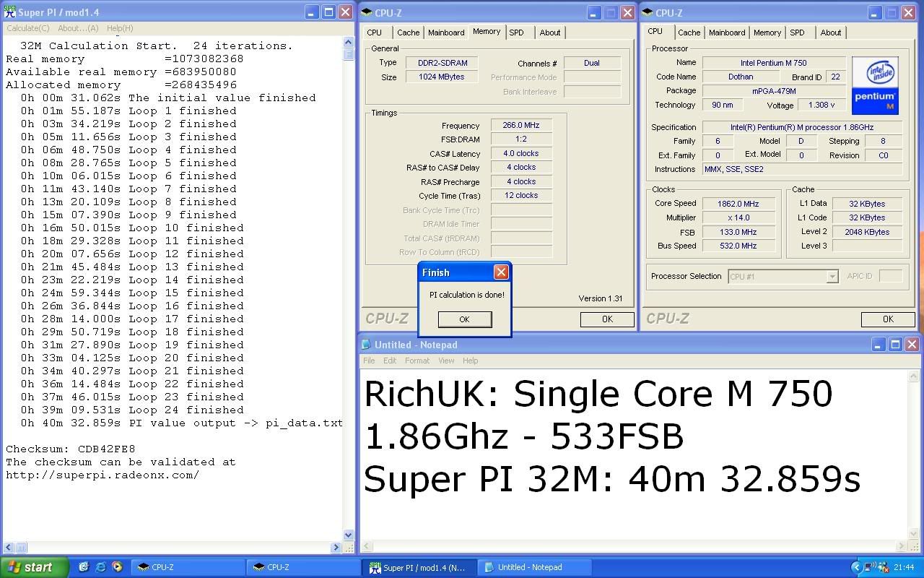Click Core Speed 1862.0 MHz field
Viewport: 924px width, 578px height.
(738, 204)
